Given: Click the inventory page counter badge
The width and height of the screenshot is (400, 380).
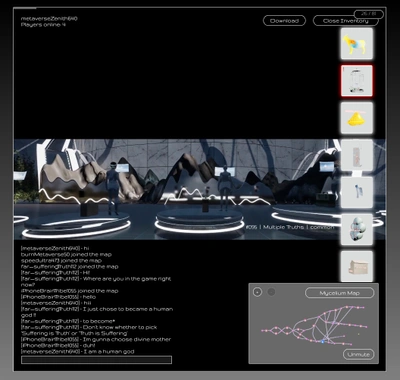Looking at the screenshot, I should [369, 14].
